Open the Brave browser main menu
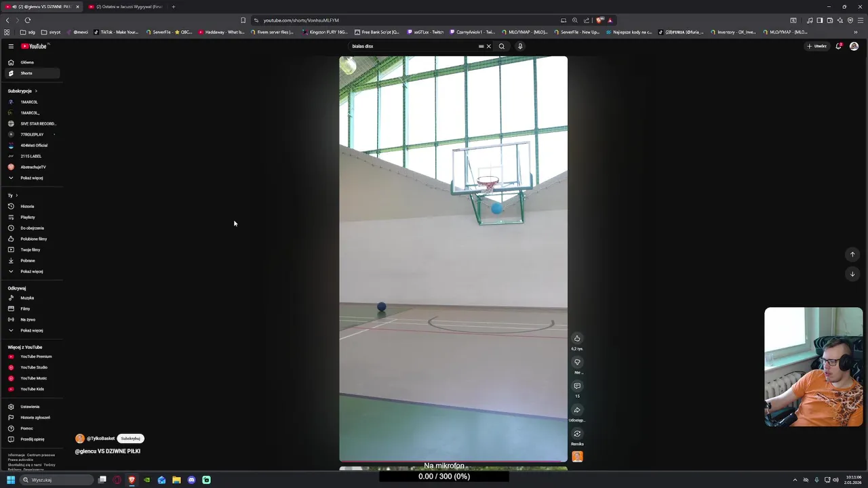This screenshot has width=868, height=488. 861,20
